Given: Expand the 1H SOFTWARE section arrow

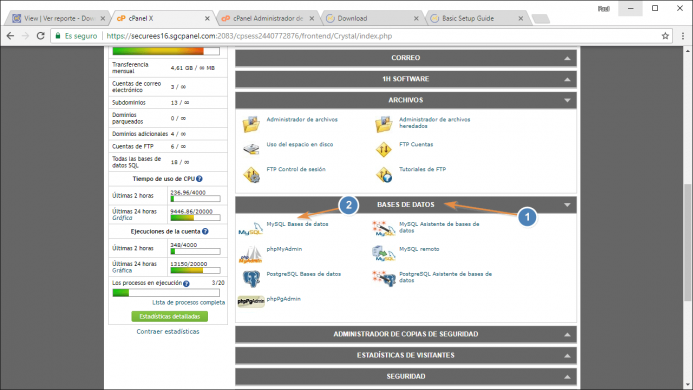Looking at the screenshot, I should pyautogui.click(x=567, y=80).
